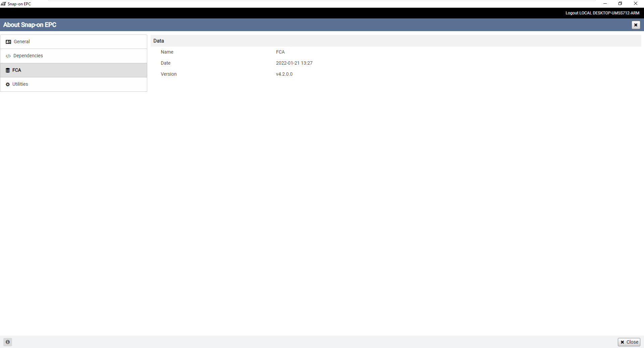Dismiss the About Snap-on EPC header with its X icon
Viewport: 644px width, 348px height.
point(636,25)
